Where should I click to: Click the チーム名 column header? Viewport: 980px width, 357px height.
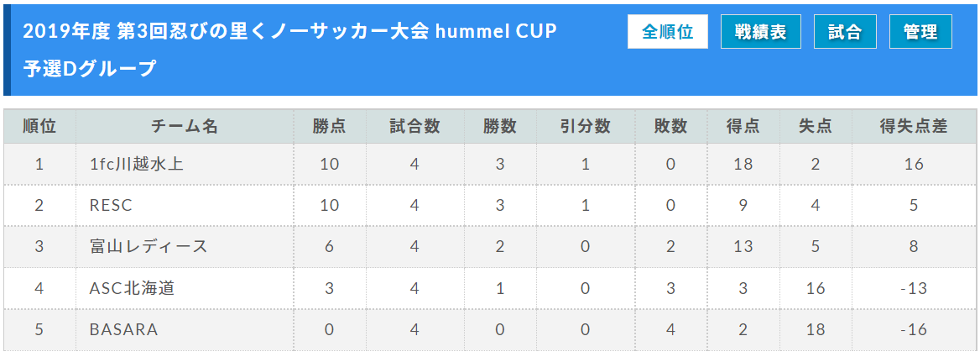pyautogui.click(x=185, y=126)
